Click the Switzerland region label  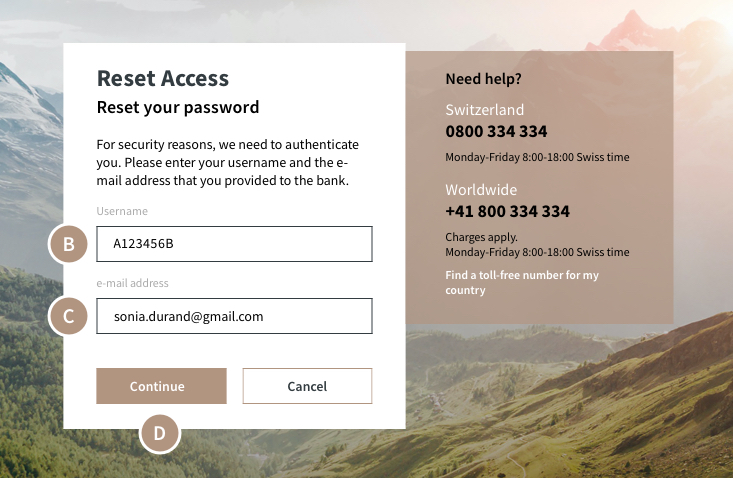pyautogui.click(x=484, y=110)
